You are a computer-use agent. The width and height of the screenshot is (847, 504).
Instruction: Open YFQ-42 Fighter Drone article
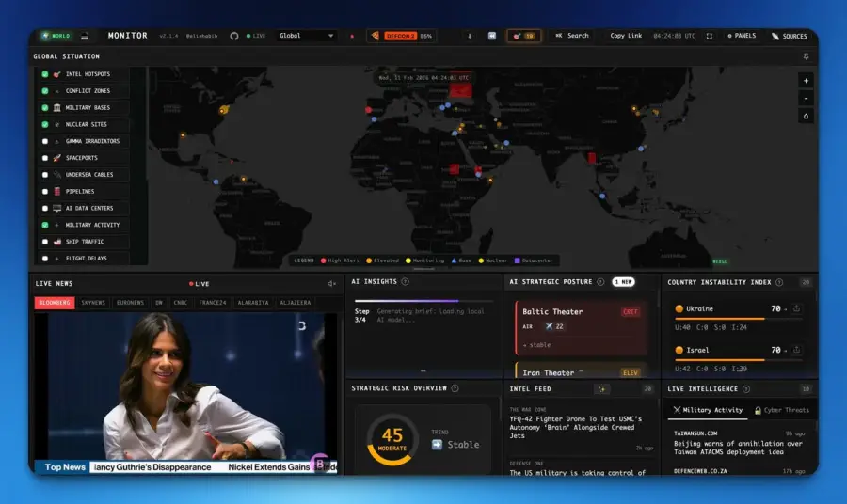575,428
